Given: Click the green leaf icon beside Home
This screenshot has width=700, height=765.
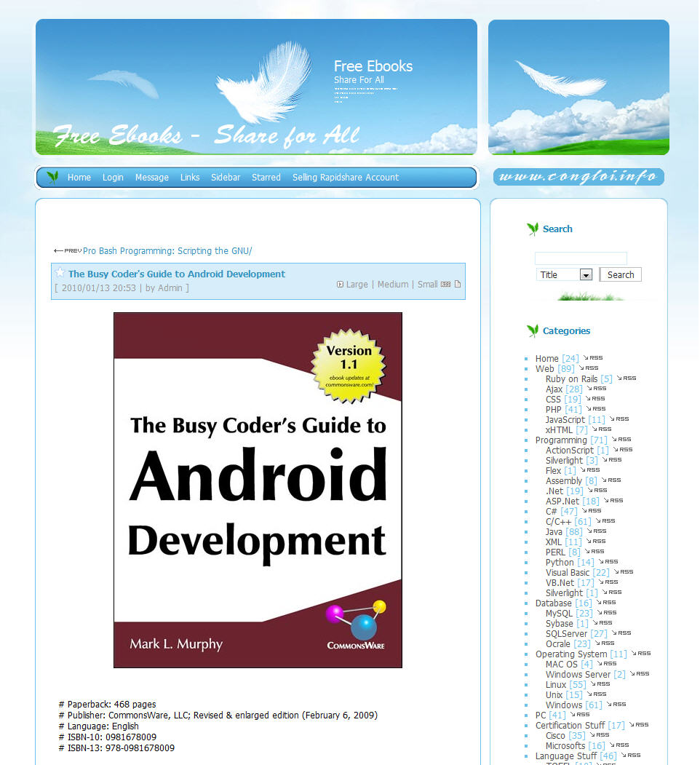Looking at the screenshot, I should 52,177.
